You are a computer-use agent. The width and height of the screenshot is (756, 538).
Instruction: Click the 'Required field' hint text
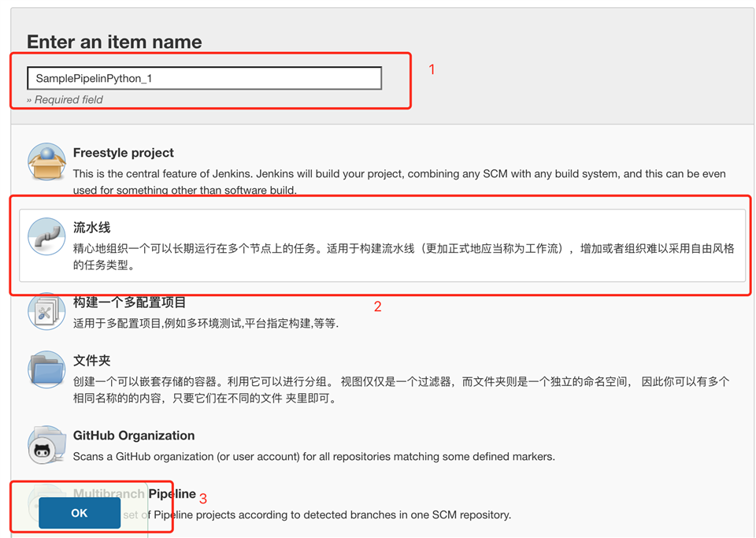coord(65,100)
